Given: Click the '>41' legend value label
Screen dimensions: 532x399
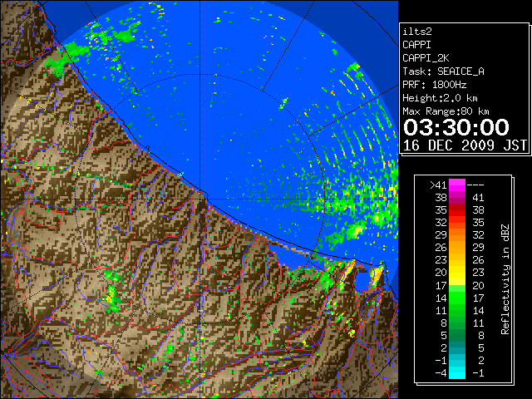Looking at the screenshot, I should [x=438, y=185].
